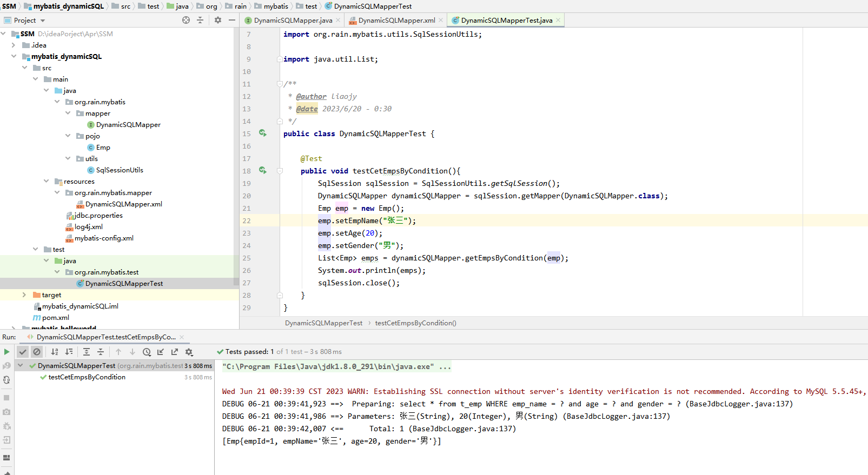The width and height of the screenshot is (868, 475).
Task: Click the Rerun Failed Tests icon
Action: pyautogui.click(x=6, y=366)
